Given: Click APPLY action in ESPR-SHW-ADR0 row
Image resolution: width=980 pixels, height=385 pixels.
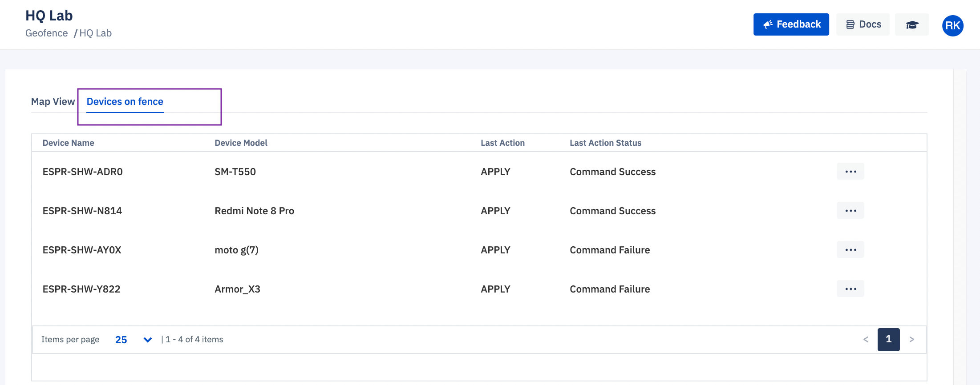Looking at the screenshot, I should pyautogui.click(x=496, y=172).
